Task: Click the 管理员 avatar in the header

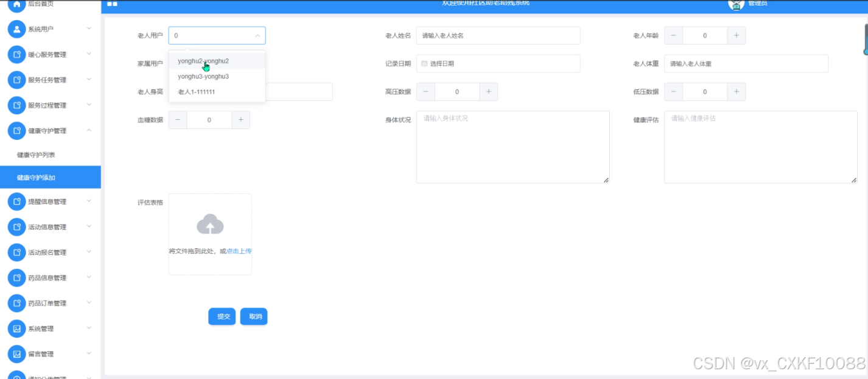Action: click(x=736, y=4)
